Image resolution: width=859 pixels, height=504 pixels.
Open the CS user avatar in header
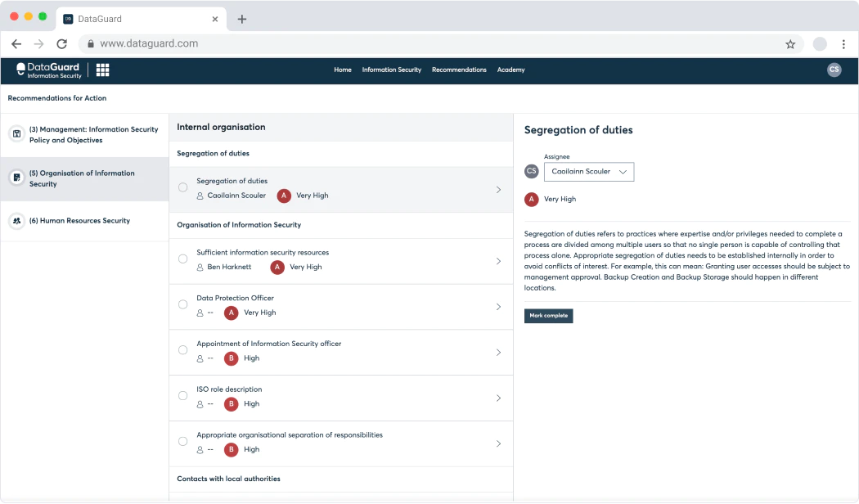click(x=834, y=70)
